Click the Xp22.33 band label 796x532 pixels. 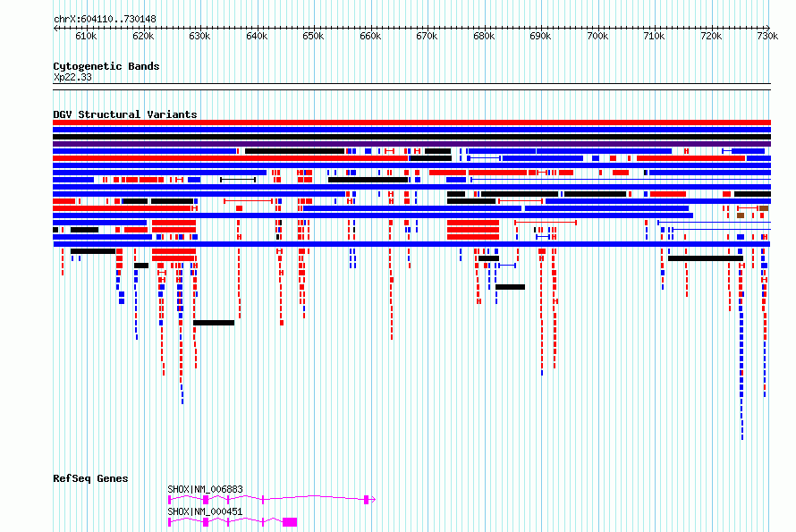tap(72, 77)
